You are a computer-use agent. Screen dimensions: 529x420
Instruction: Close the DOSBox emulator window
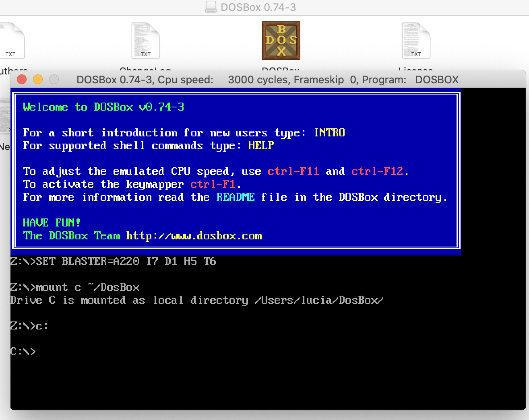(x=22, y=80)
